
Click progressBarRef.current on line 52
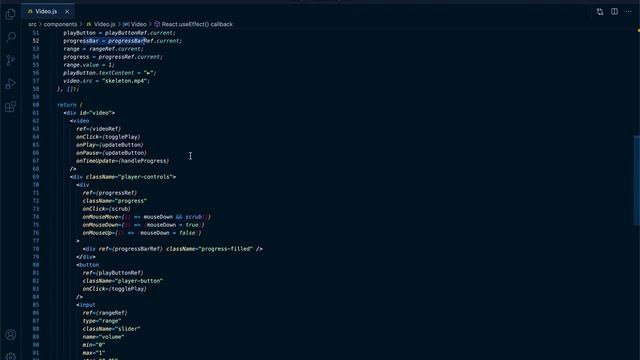143,41
